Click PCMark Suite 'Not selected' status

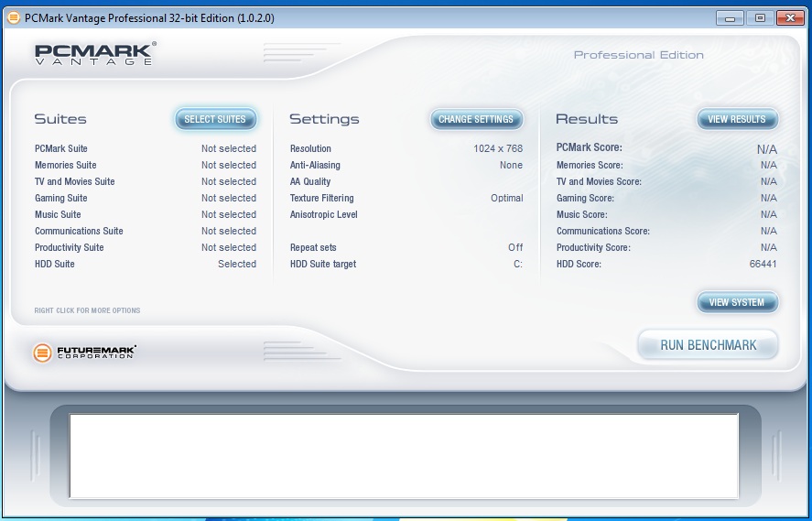coord(229,148)
